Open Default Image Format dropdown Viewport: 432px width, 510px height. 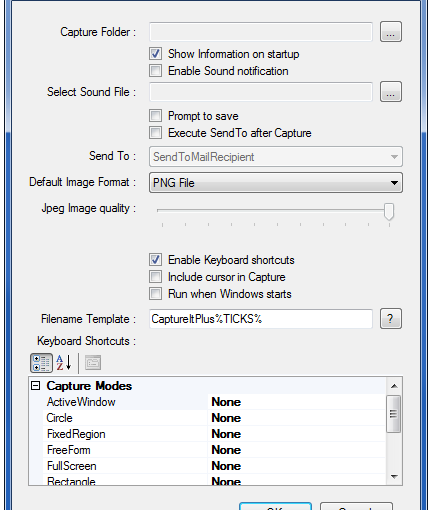tap(276, 183)
